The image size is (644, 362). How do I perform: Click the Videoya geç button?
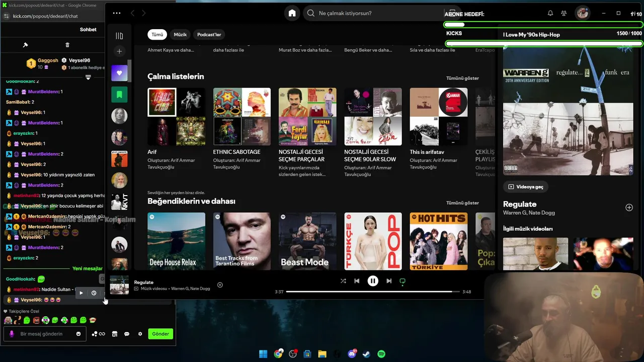(526, 187)
